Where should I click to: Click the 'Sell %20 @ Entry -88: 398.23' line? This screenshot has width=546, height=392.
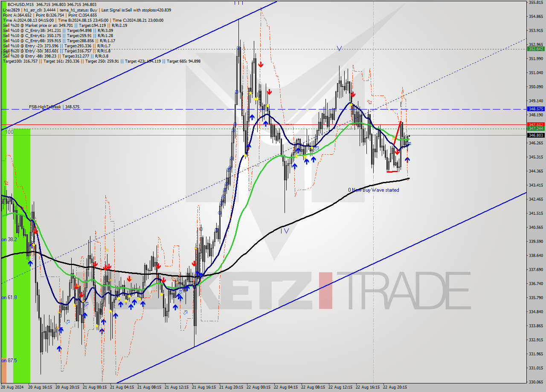(x=55, y=56)
